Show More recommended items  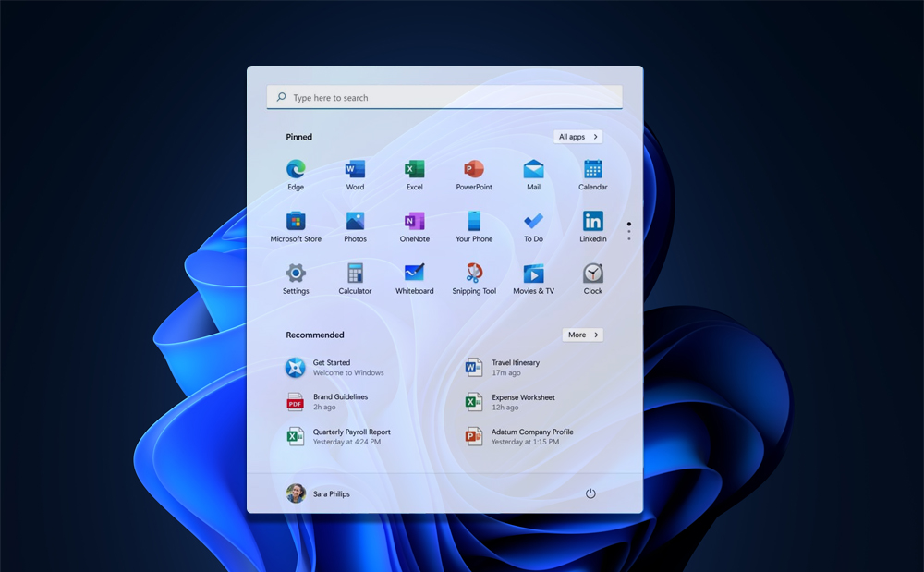[582, 335]
